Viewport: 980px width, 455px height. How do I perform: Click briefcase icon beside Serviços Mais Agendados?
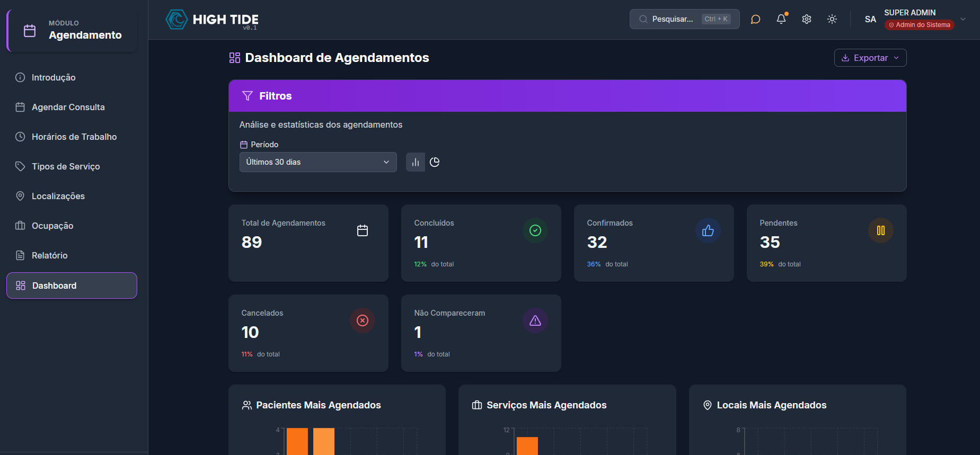(477, 405)
